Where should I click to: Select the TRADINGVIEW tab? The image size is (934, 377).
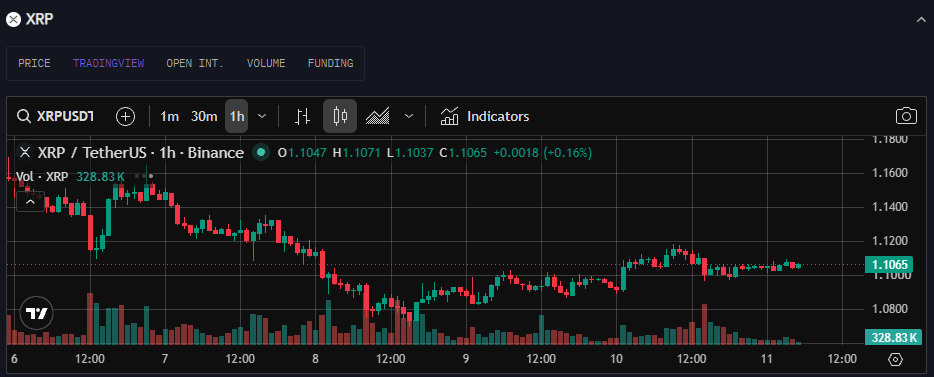click(x=108, y=63)
